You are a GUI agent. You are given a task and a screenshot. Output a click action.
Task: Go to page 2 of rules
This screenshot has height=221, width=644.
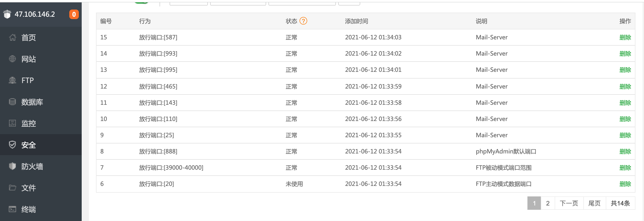547,203
